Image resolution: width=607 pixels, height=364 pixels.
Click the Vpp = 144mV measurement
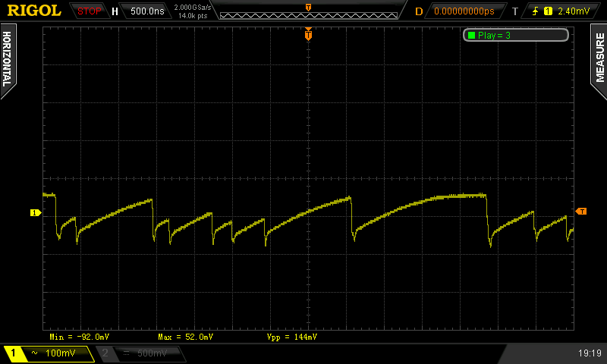[292, 336]
